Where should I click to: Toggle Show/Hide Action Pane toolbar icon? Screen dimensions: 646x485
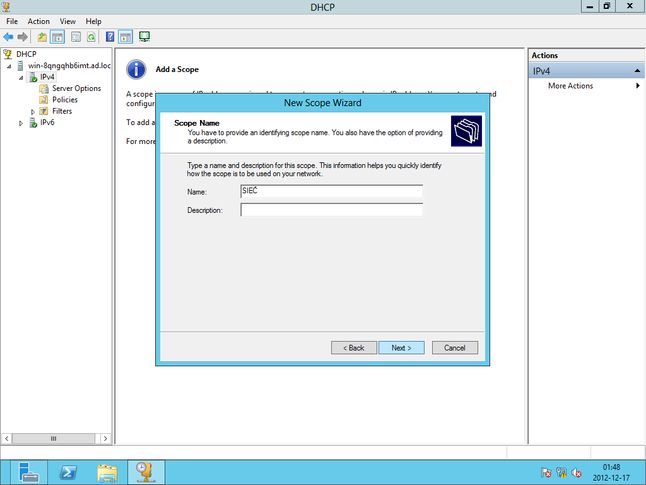click(x=125, y=37)
